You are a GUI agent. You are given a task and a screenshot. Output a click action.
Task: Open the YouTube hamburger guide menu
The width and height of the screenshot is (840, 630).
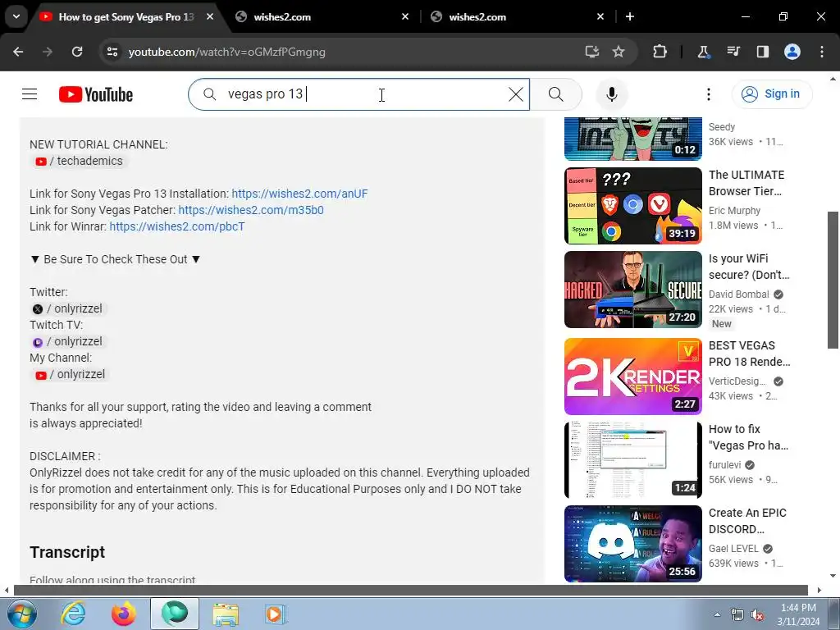(x=30, y=94)
